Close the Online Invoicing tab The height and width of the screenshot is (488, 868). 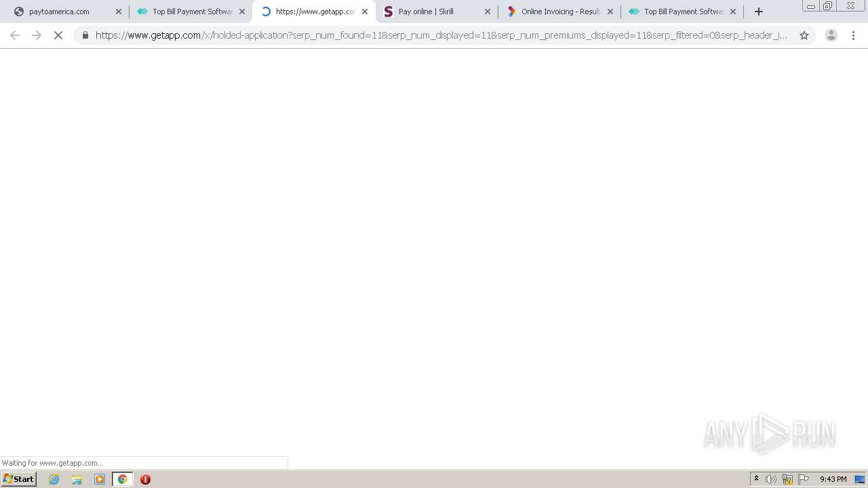click(x=610, y=12)
